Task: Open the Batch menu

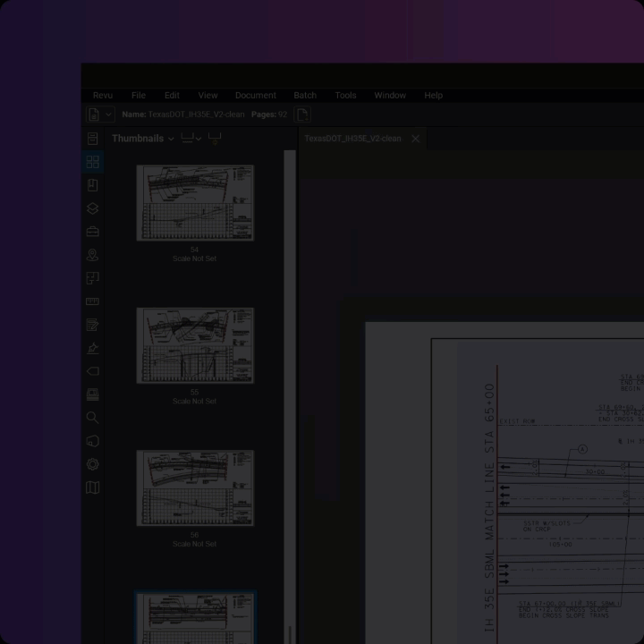Action: click(x=305, y=96)
